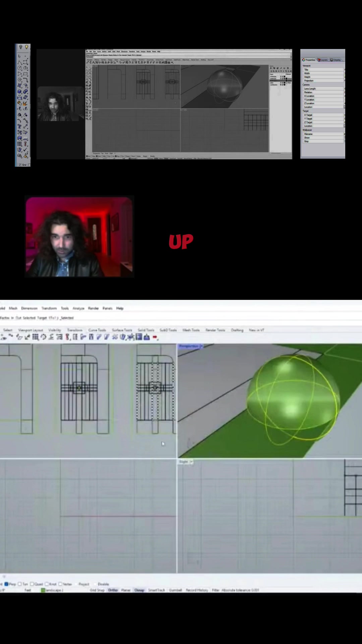Enable the Quad osnap checkbox

tap(32, 584)
